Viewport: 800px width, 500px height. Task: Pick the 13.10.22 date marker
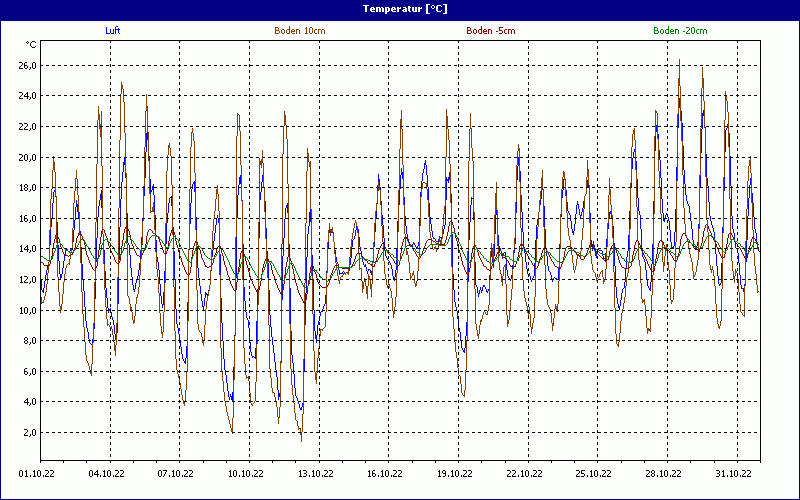315,475
